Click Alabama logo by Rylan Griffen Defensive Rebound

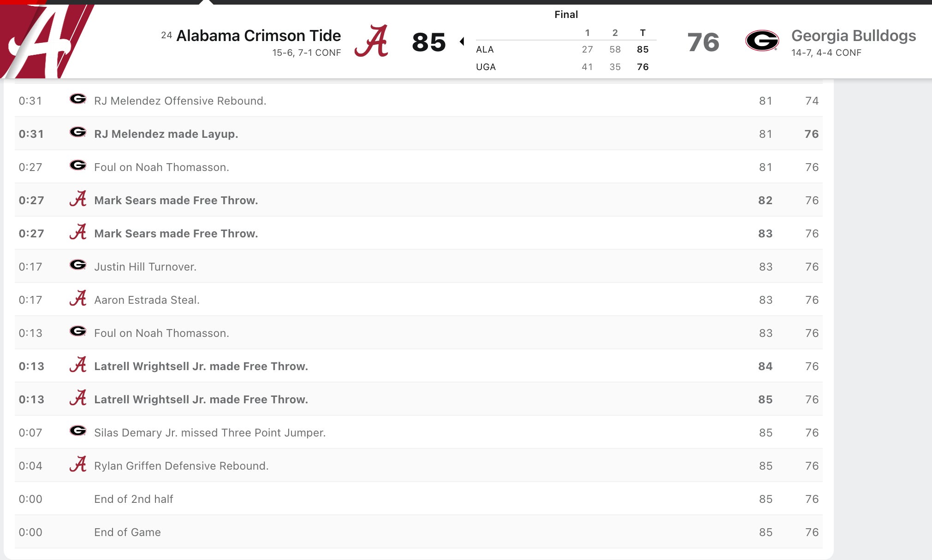click(78, 465)
